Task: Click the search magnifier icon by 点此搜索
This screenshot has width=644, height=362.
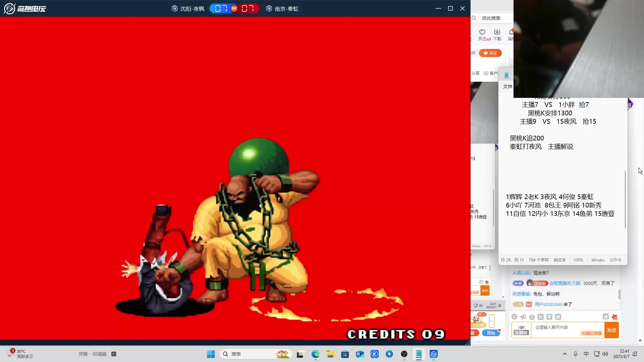Action: point(474,18)
